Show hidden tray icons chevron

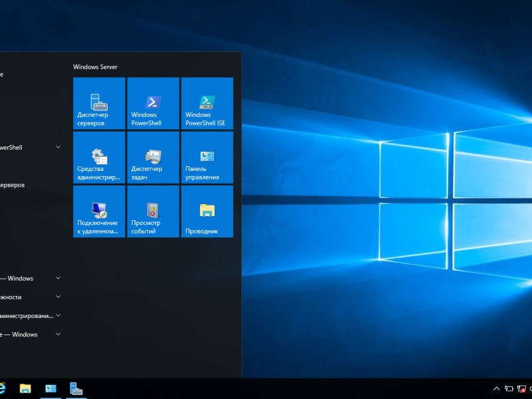(496, 389)
